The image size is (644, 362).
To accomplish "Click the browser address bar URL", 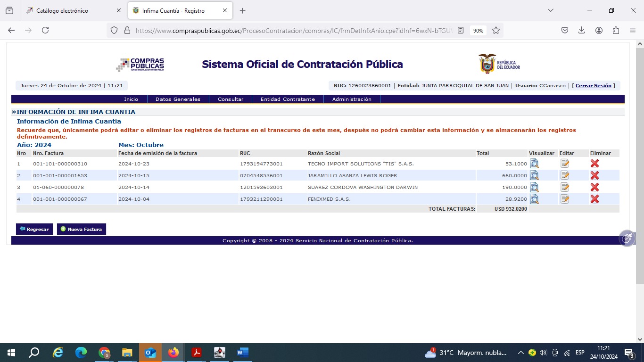I will click(292, 30).
